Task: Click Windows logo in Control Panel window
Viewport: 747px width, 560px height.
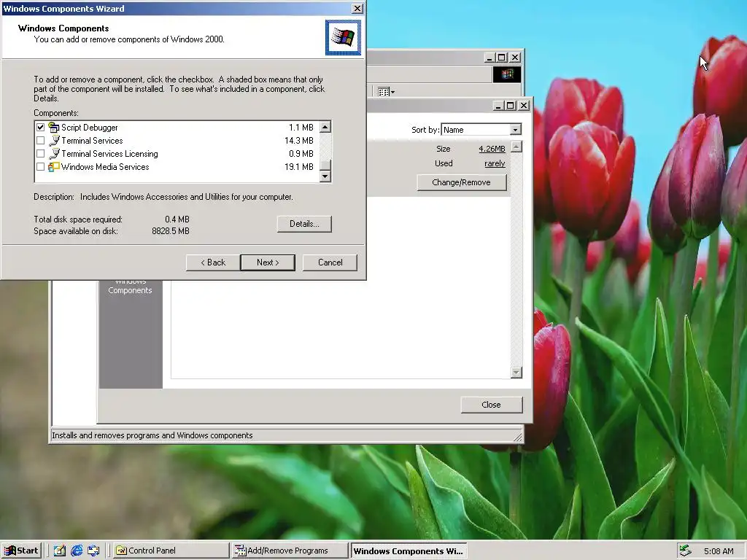Action: click(506, 74)
